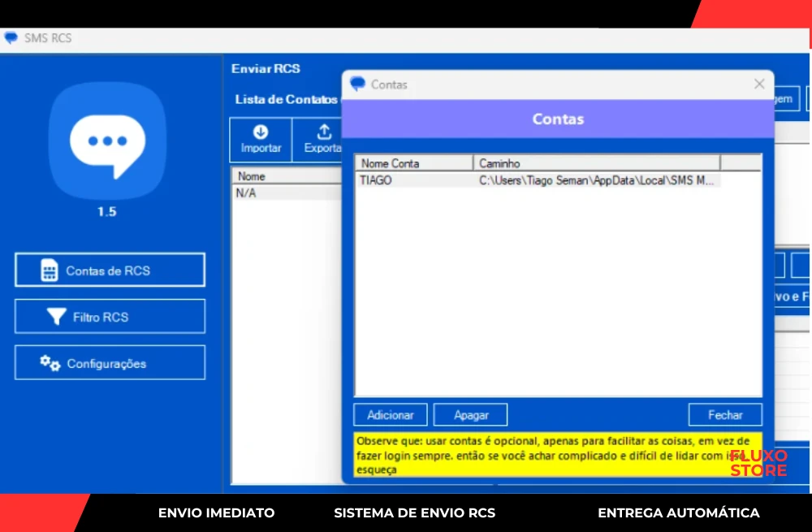Click the FLUXO STORE logo

point(758,463)
